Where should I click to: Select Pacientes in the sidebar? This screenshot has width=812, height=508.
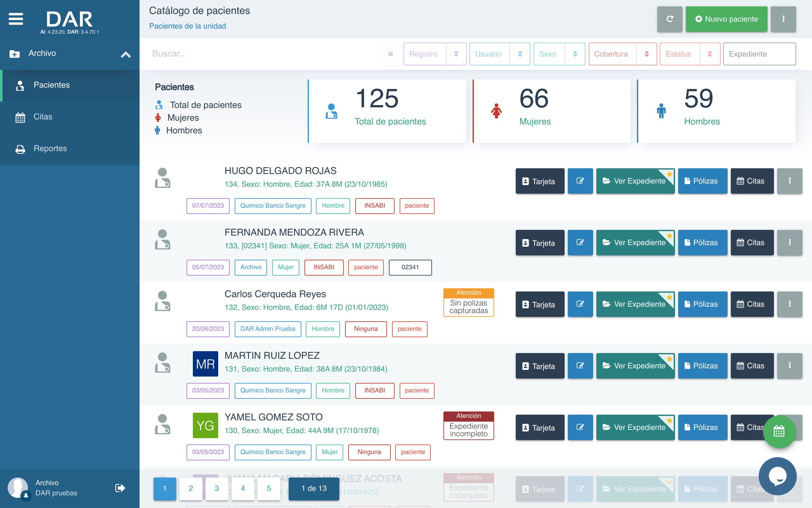click(70, 85)
